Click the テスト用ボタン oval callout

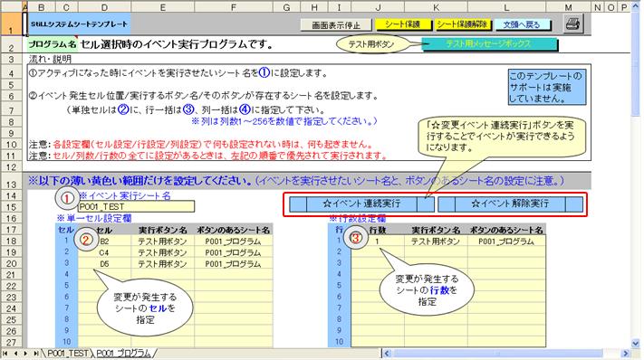tap(371, 44)
